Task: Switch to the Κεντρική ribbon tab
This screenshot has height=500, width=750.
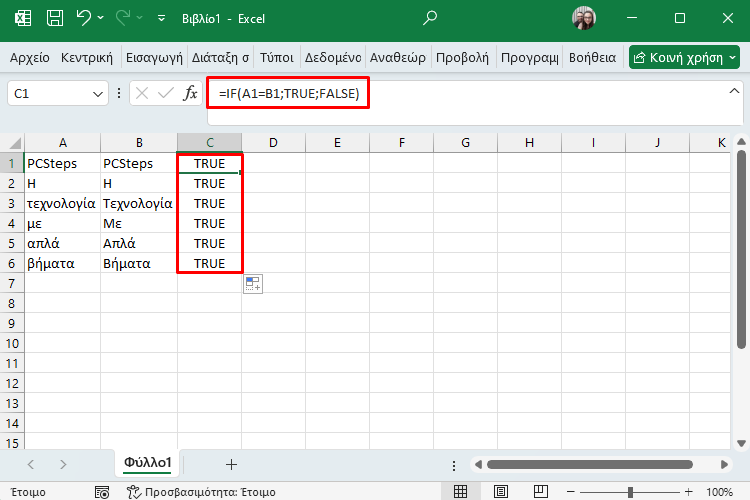Action: click(87, 57)
